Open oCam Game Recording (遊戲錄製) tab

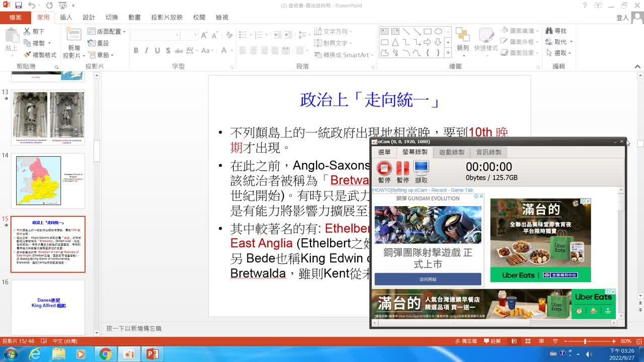click(452, 152)
